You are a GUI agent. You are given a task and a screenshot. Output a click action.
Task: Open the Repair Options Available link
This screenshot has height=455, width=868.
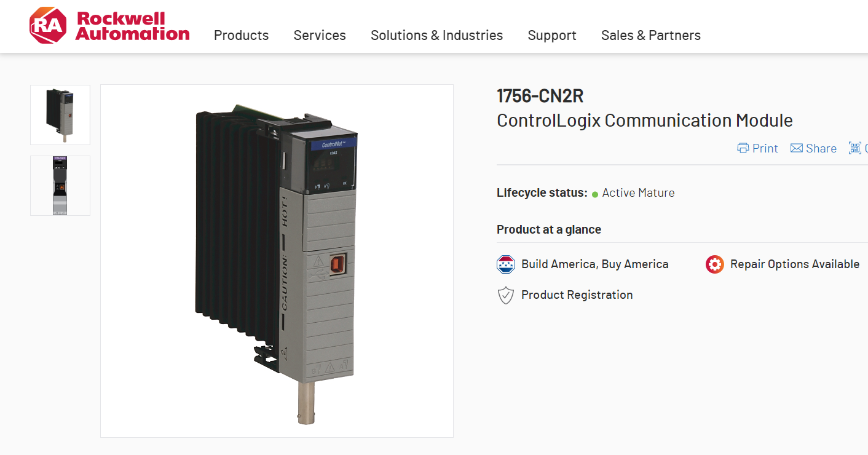(x=795, y=264)
